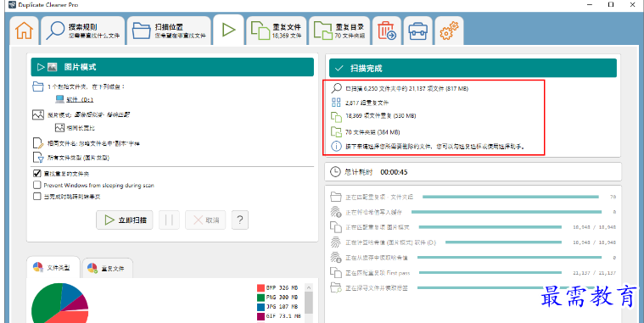Enable Prevent Windows from sleeping during scan

[x=37, y=185]
